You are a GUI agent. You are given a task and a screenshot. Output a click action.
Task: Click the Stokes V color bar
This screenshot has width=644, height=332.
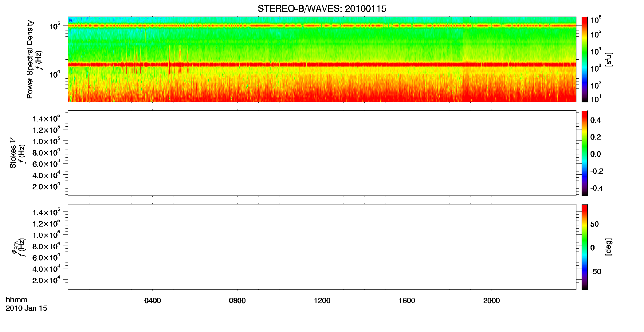pyautogui.click(x=585, y=153)
